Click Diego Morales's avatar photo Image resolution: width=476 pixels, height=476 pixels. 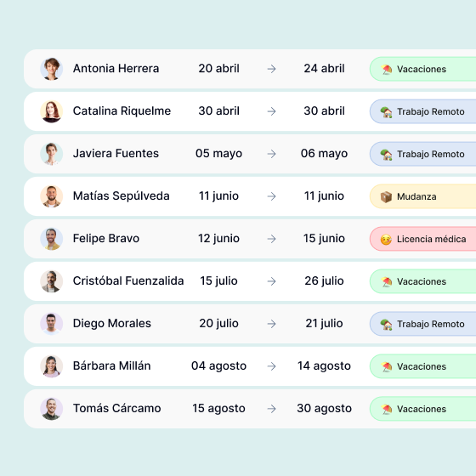pyautogui.click(x=52, y=324)
